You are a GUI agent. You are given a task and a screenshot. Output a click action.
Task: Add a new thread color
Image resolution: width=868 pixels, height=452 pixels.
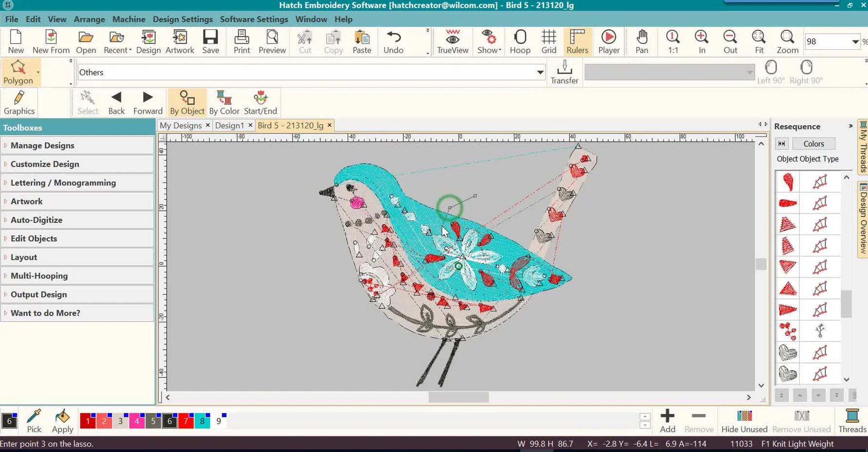(x=667, y=421)
